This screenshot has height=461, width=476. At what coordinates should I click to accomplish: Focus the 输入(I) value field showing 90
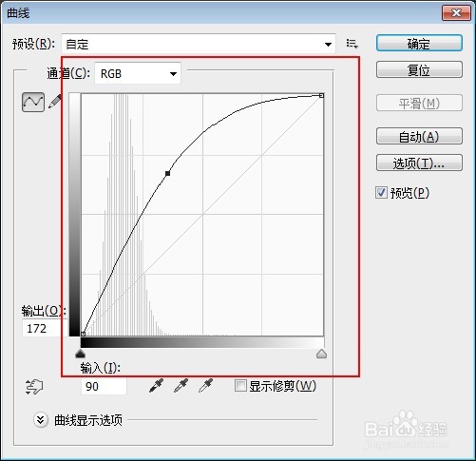point(104,386)
